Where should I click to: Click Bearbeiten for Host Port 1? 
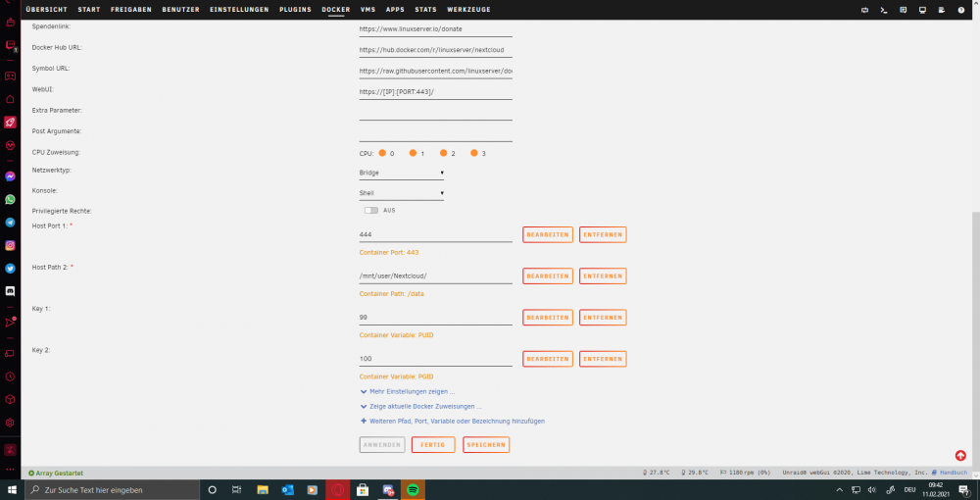click(548, 235)
